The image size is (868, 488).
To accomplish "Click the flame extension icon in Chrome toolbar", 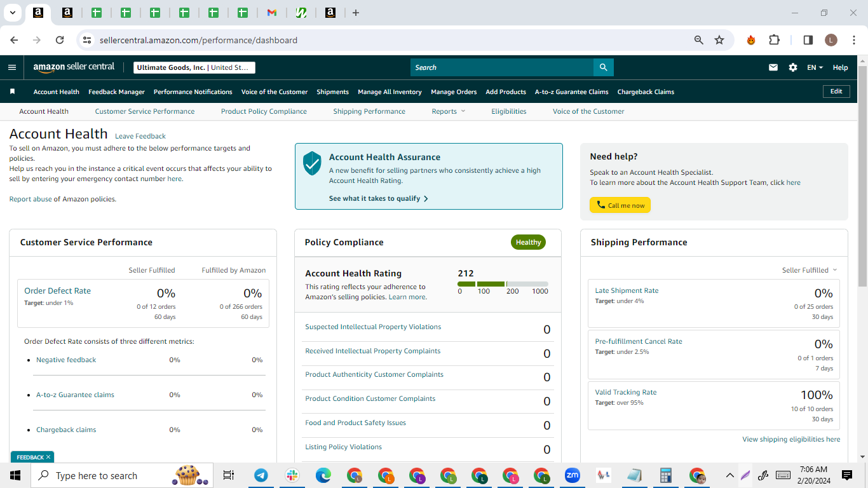I will [x=751, y=40].
